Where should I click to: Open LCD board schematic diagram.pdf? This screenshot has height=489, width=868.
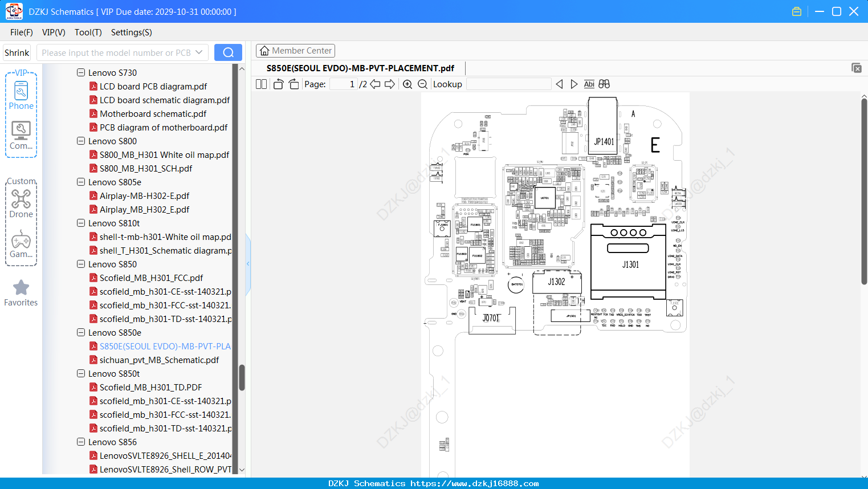(165, 100)
